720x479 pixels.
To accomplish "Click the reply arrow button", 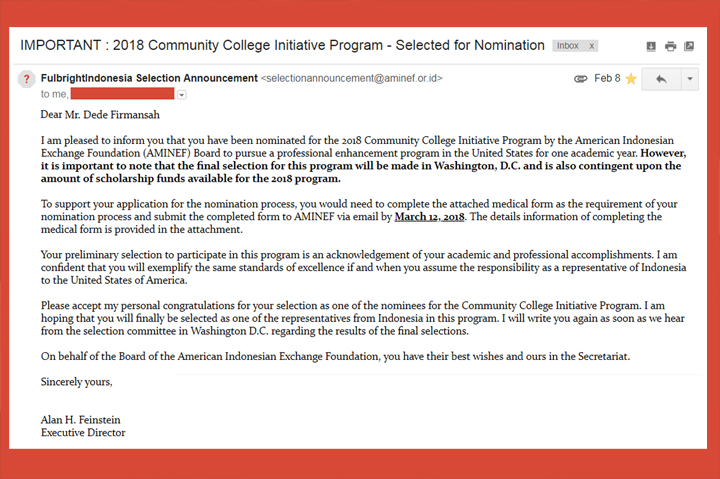I will pyautogui.click(x=660, y=79).
